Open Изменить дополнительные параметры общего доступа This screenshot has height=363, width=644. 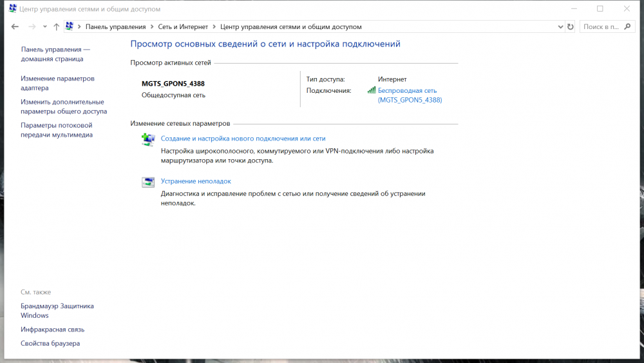(64, 106)
